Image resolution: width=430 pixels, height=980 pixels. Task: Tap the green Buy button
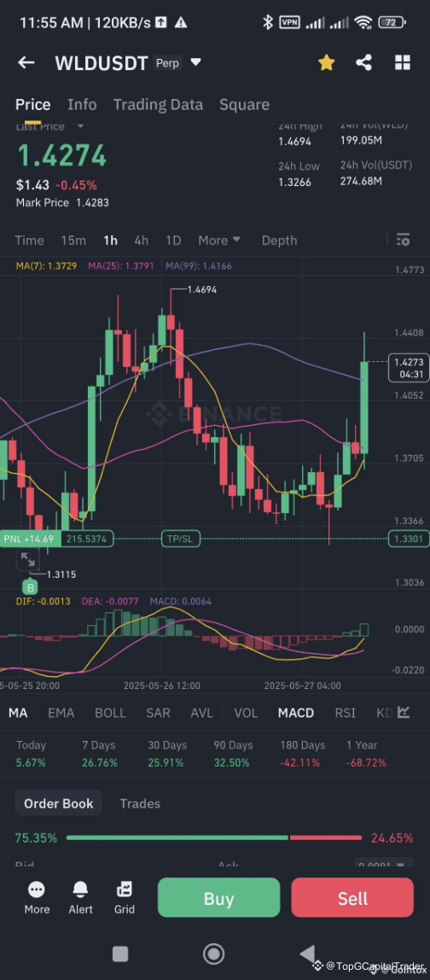218,898
